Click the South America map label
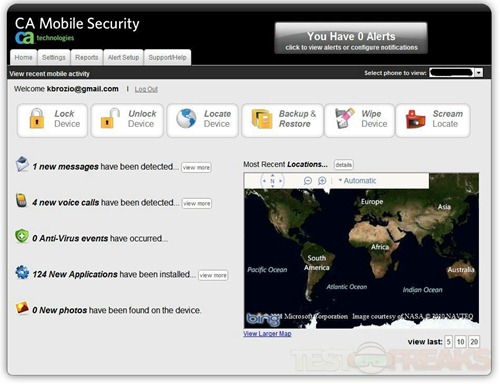The width and height of the screenshot is (500, 384). [x=317, y=263]
